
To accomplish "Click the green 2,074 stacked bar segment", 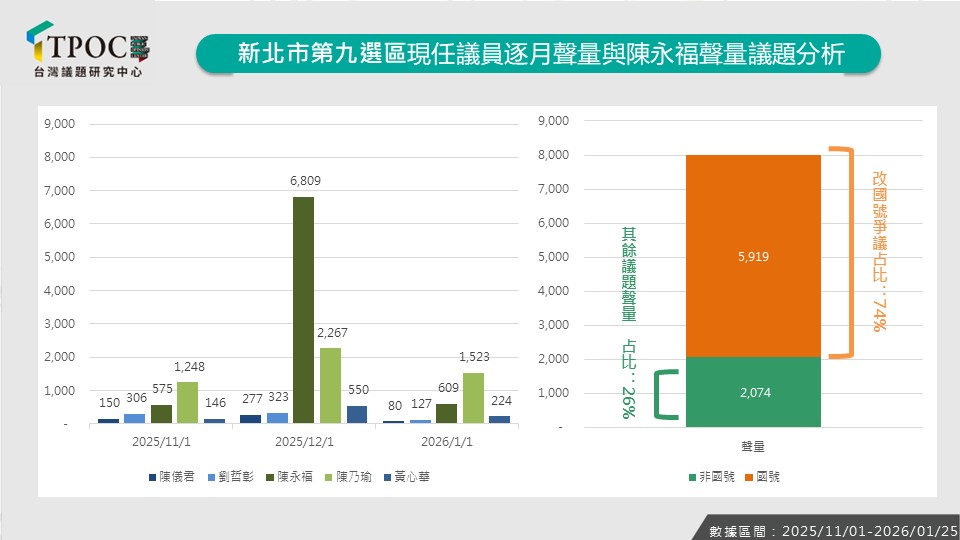I will [x=753, y=392].
